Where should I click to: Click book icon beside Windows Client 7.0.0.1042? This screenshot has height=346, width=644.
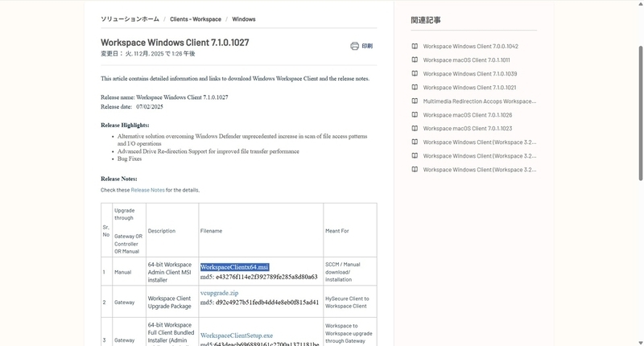coord(415,47)
